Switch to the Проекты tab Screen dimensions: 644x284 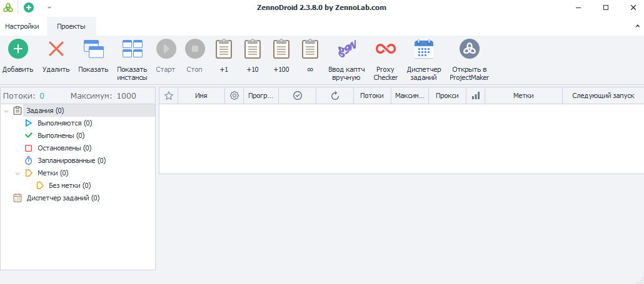71,26
